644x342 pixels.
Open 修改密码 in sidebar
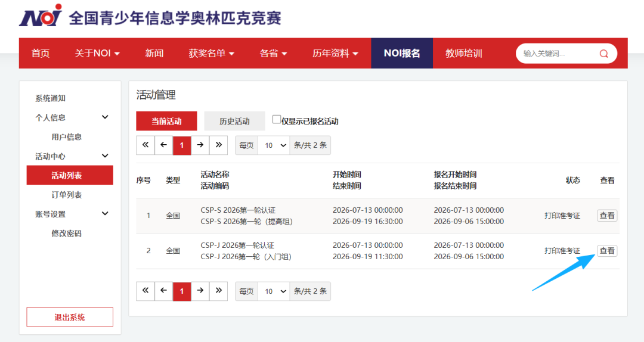click(67, 233)
